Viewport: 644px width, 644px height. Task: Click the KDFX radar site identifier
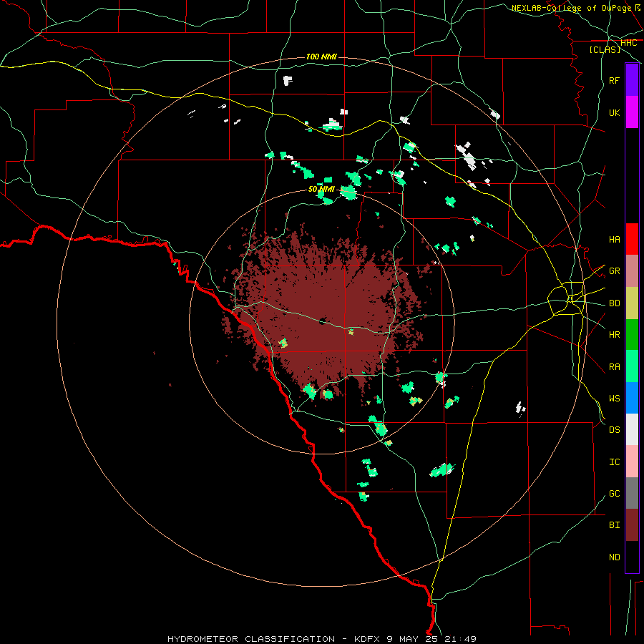pos(368,639)
